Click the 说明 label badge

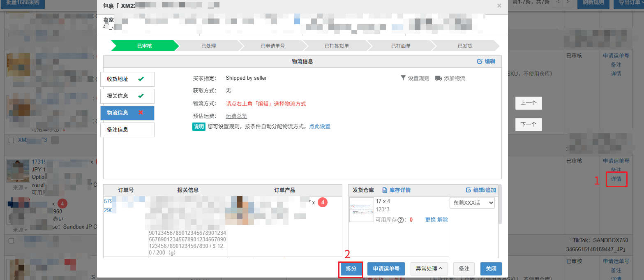[199, 126]
